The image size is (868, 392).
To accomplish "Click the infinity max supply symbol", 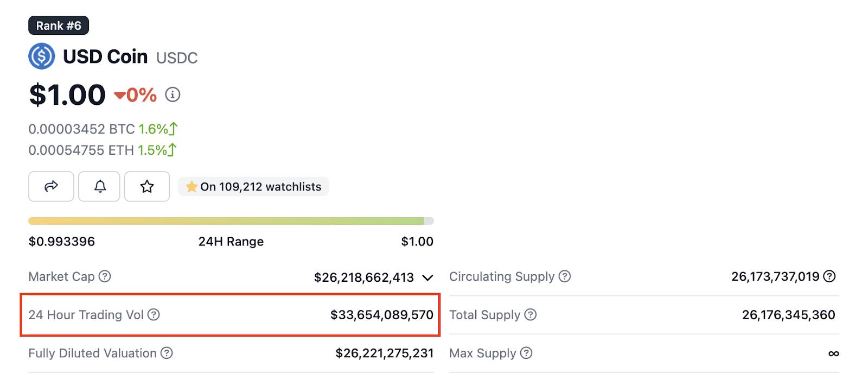I will pos(834,353).
